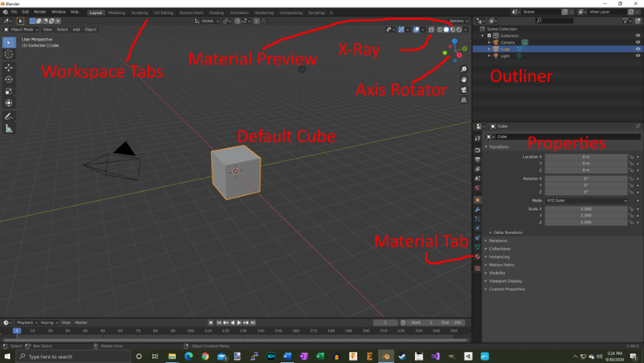Select the Measure tool
This screenshot has height=363, width=644.
9,128
